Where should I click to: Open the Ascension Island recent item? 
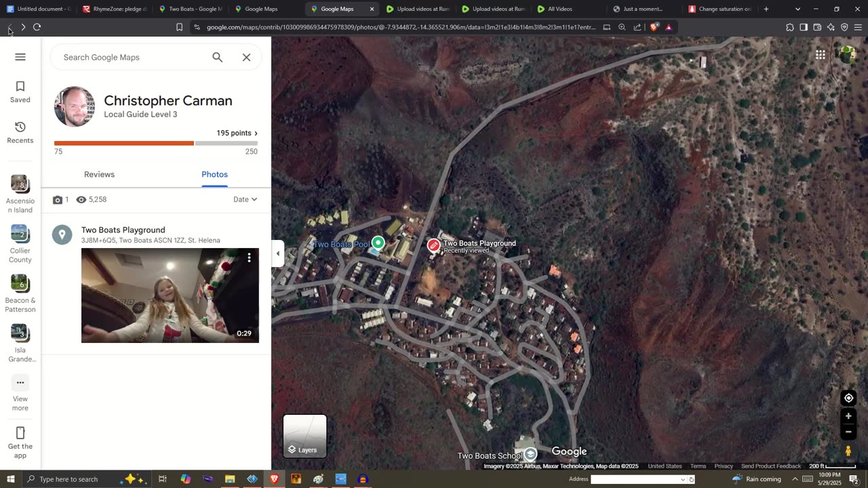pos(20,194)
